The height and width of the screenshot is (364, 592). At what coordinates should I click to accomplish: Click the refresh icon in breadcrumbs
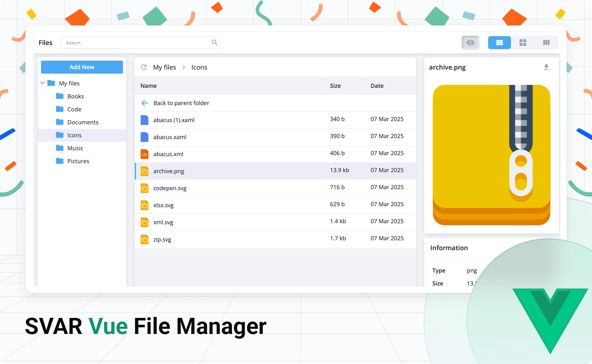coord(144,67)
